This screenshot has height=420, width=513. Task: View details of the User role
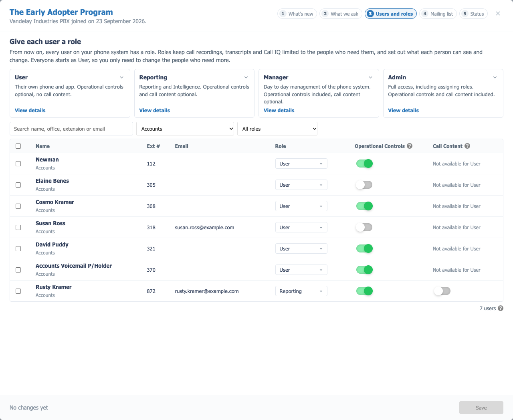tap(30, 110)
